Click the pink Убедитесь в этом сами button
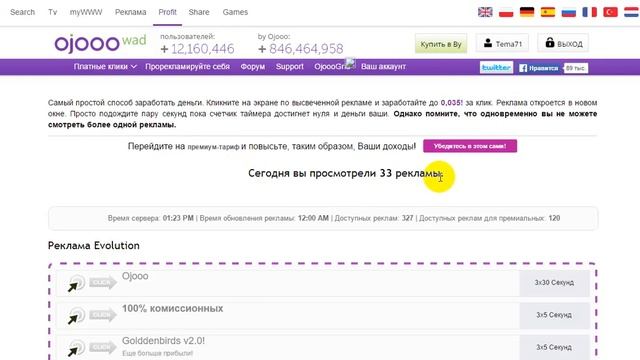Viewport: 640px width, 360px height. (470, 146)
